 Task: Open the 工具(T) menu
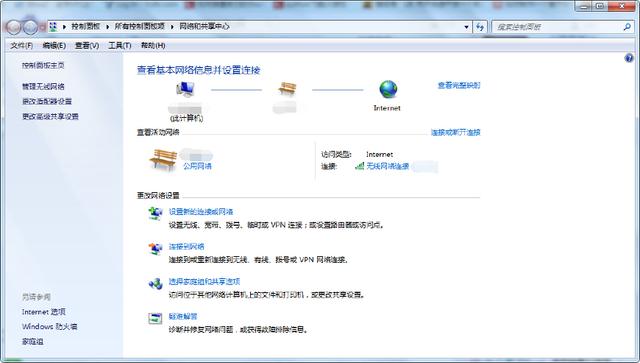pos(120,45)
